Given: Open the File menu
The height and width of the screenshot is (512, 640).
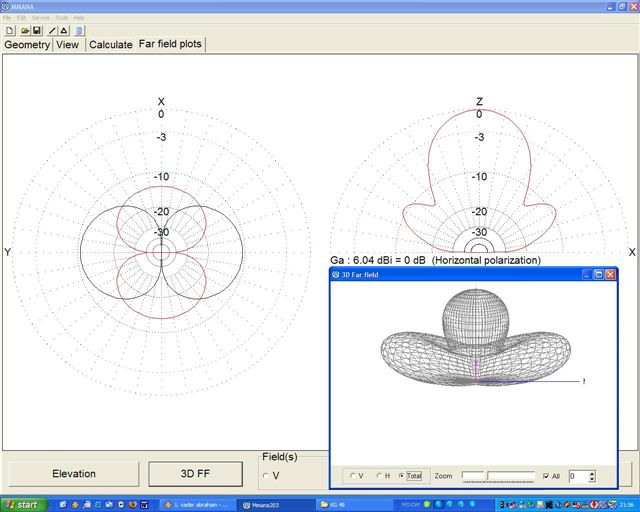Looking at the screenshot, I should coord(7,18).
